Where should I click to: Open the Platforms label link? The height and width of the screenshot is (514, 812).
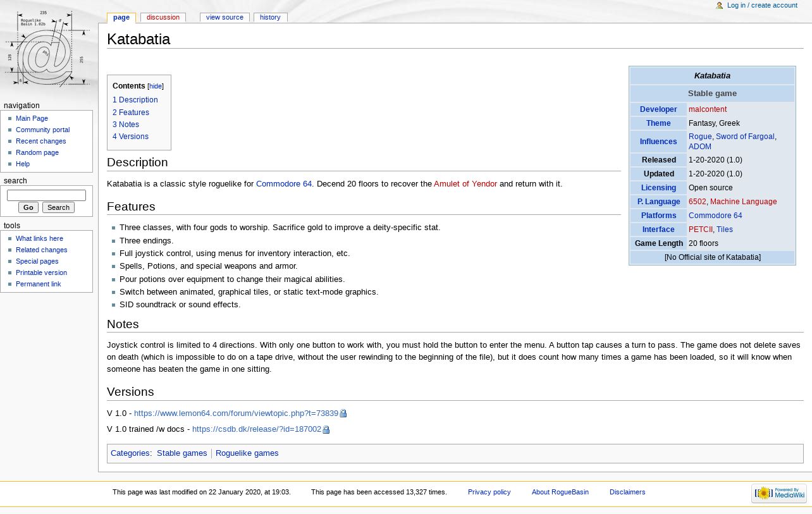pyautogui.click(x=658, y=216)
